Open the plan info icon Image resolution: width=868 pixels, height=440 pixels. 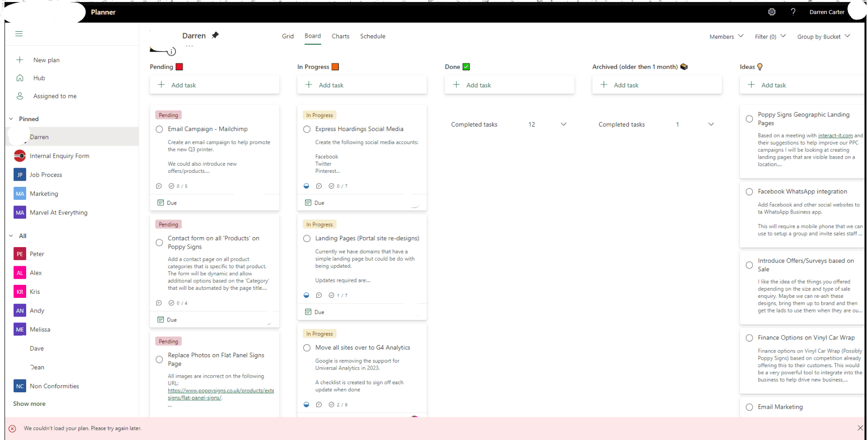[172, 51]
